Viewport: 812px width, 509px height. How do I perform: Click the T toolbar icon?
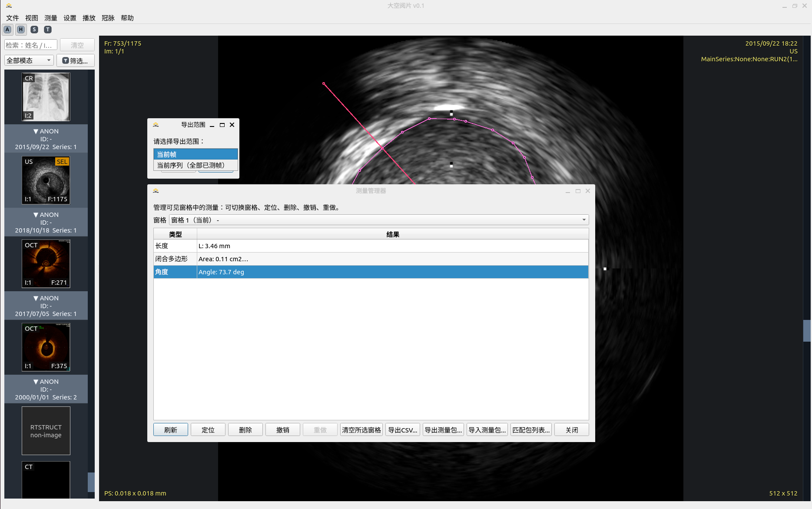point(48,30)
